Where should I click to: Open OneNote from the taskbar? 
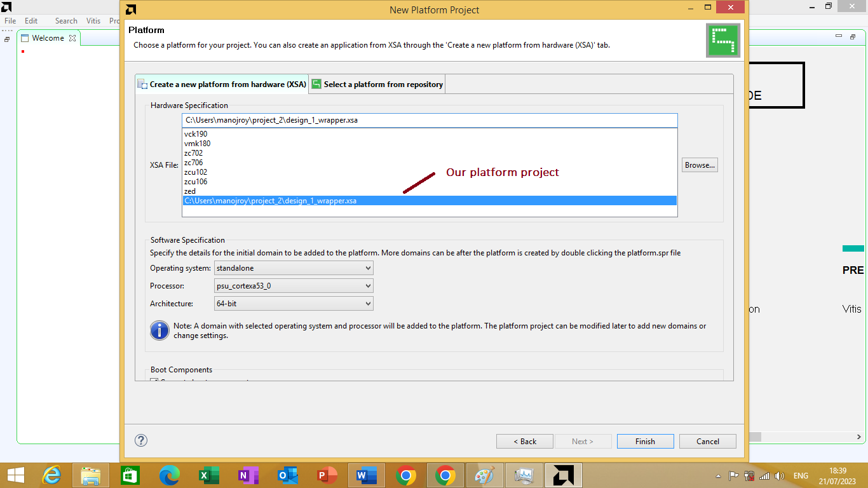(x=248, y=475)
